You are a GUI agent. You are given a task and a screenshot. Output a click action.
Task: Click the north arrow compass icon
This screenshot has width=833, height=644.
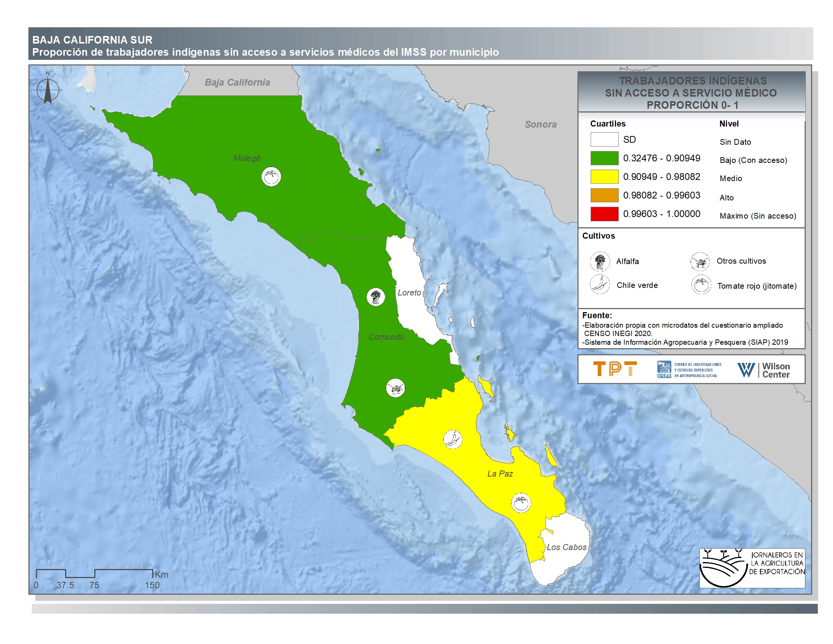point(48,90)
